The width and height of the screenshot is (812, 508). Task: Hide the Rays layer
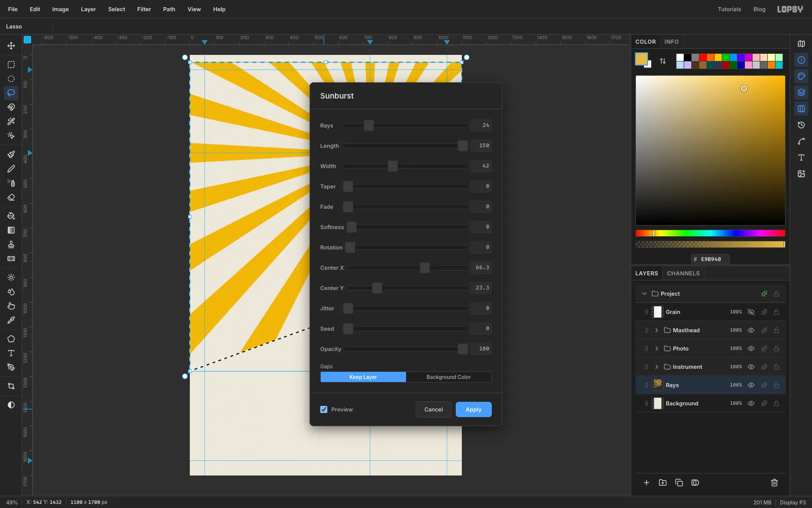[751, 385]
